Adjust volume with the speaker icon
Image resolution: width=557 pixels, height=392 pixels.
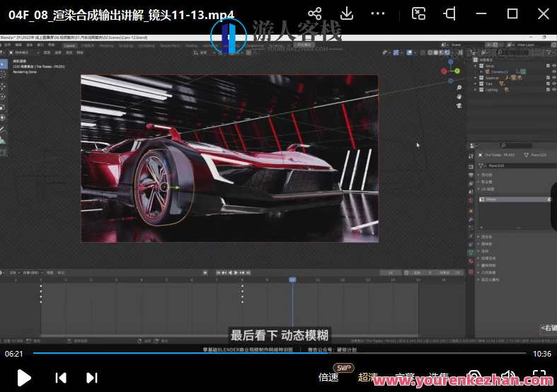pos(508,376)
